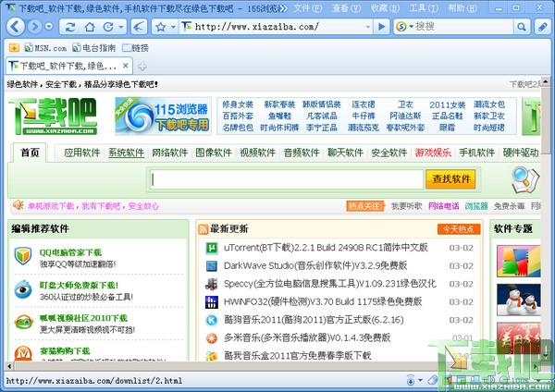The width and height of the screenshot is (555, 392).
Task: Open the 游戏娱乐 category
Action: (x=433, y=153)
